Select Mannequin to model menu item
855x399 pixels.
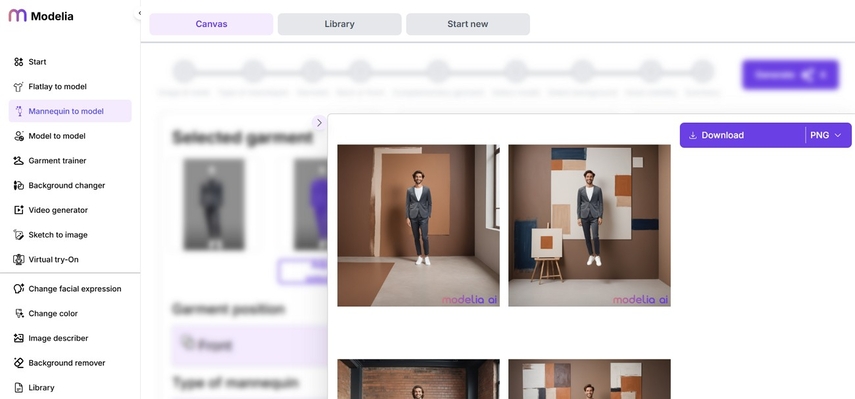tap(70, 111)
